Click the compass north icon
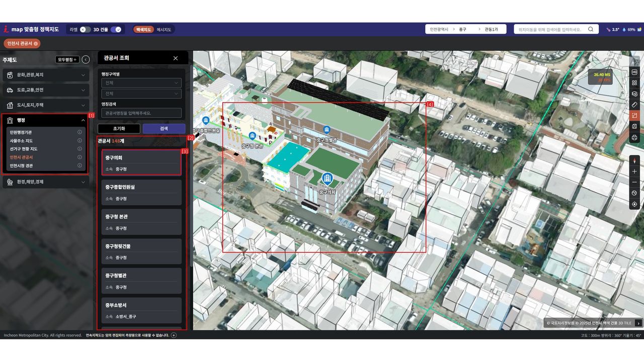 pos(634,161)
